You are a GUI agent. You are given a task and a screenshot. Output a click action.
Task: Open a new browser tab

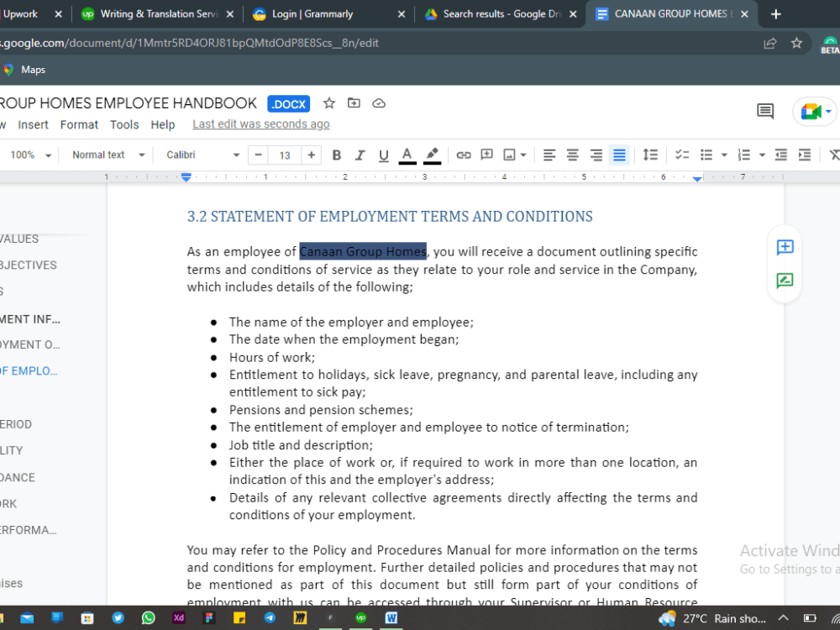click(775, 14)
